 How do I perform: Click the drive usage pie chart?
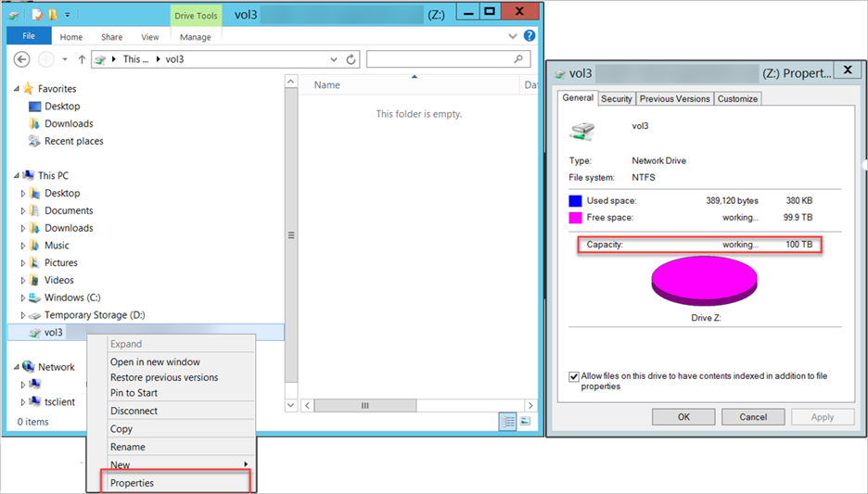704,281
